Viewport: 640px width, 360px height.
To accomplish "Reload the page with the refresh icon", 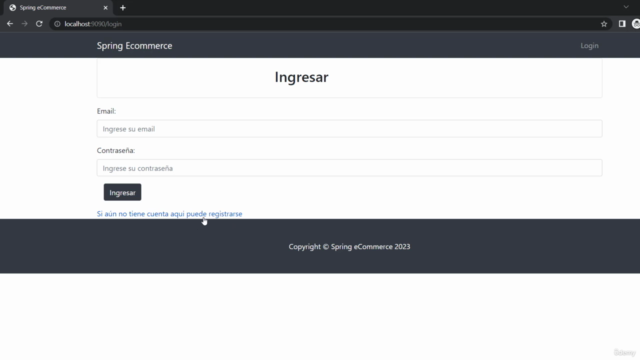I will pos(39,24).
